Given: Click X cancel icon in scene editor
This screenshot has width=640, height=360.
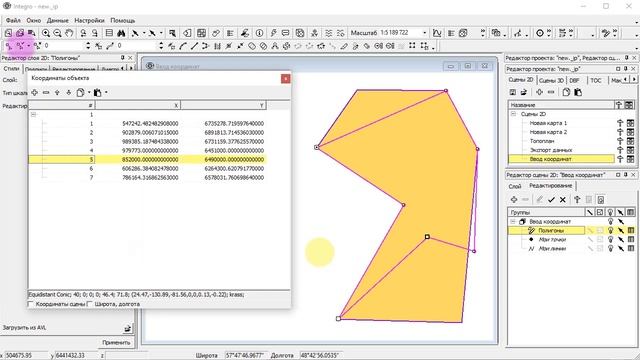Looking at the screenshot, I should [x=563, y=200].
